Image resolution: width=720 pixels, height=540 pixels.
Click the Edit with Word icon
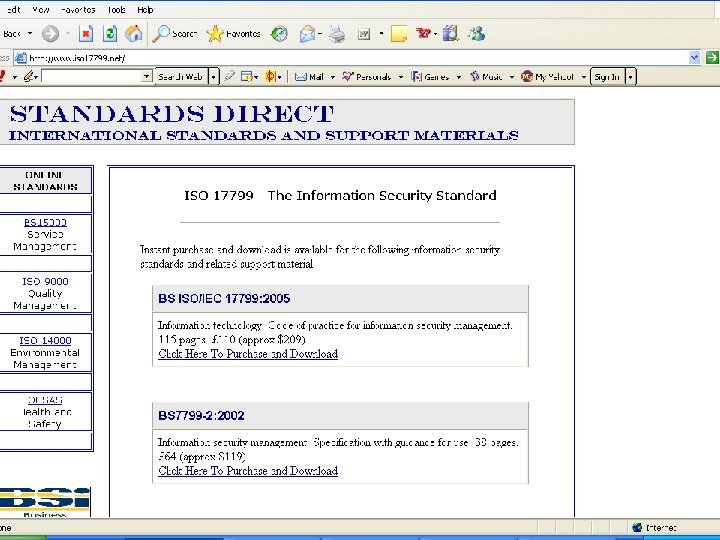coord(364,34)
